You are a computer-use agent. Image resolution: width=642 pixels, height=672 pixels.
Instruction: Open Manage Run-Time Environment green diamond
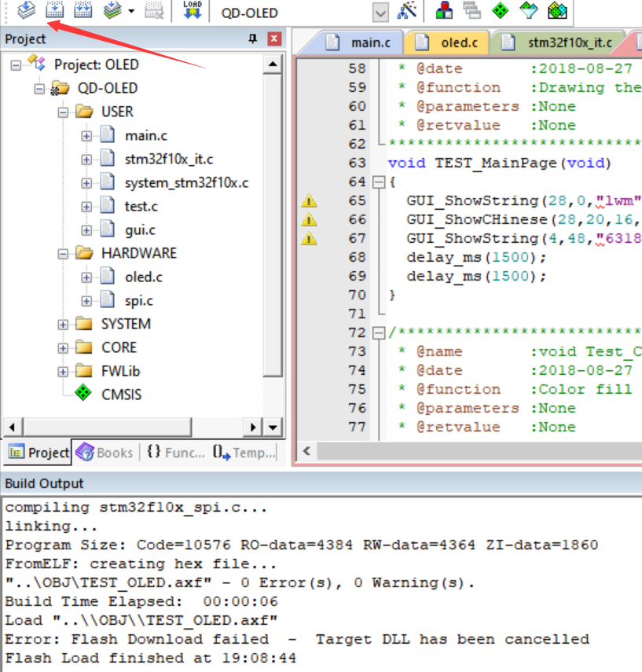[x=500, y=10]
